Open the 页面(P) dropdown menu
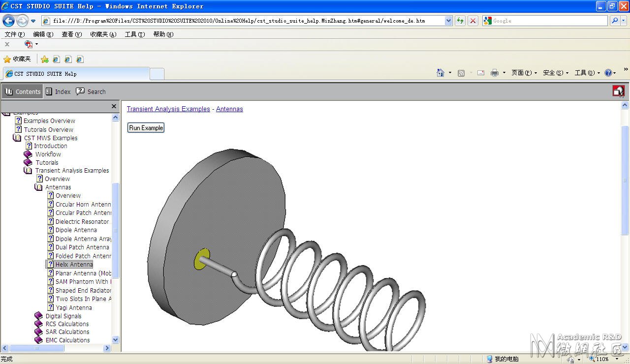This screenshot has width=630, height=364. 524,73
